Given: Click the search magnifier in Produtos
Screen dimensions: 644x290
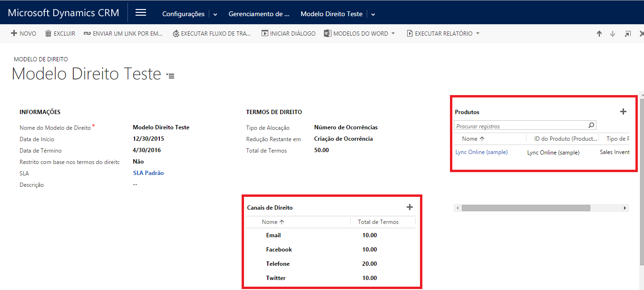Looking at the screenshot, I should [x=591, y=126].
